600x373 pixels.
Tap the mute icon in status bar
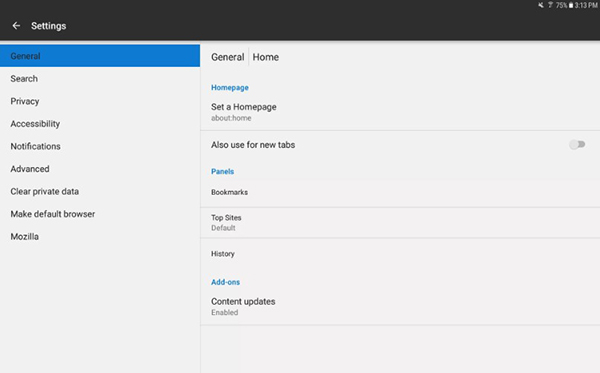541,5
